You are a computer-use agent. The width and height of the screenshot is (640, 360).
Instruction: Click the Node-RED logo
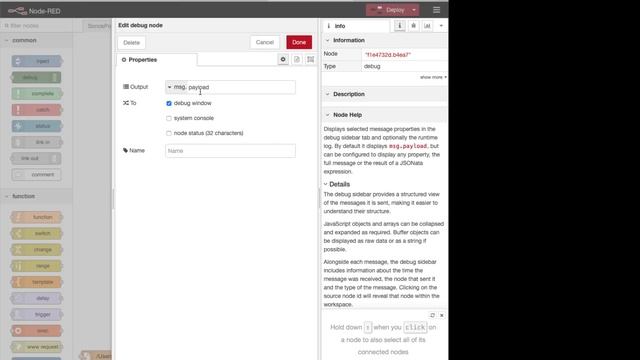(34, 11)
